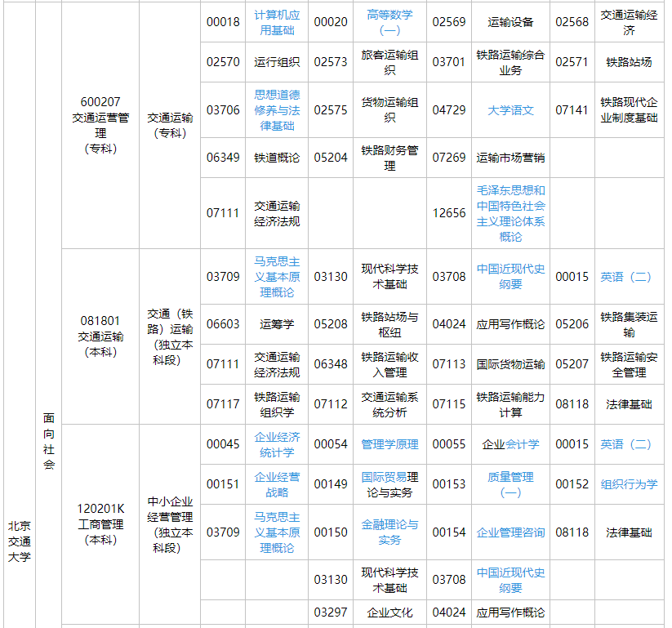
Task: Select the 企业会计学 cell beside code 00055
Action: click(510, 444)
